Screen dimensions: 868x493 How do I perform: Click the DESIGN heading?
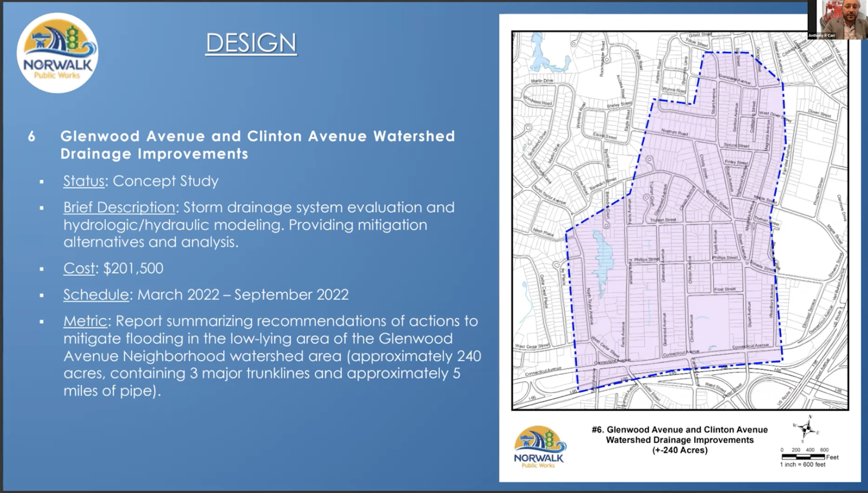pyautogui.click(x=251, y=43)
